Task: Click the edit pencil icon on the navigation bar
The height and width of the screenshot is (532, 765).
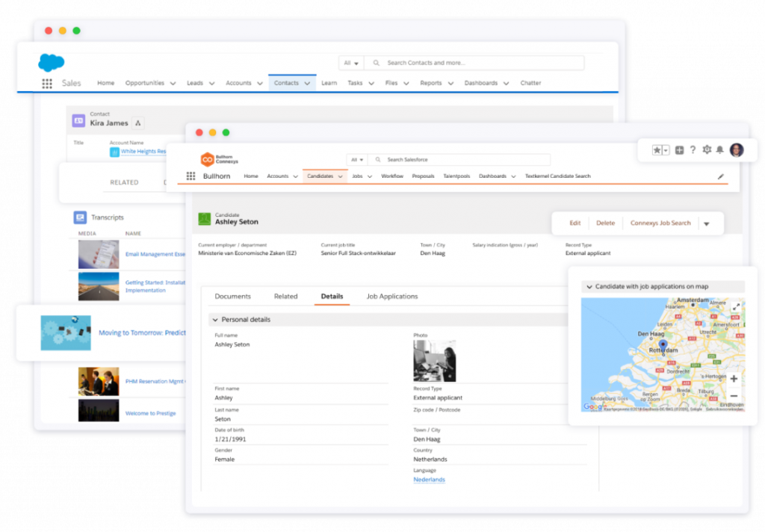Action: click(720, 176)
